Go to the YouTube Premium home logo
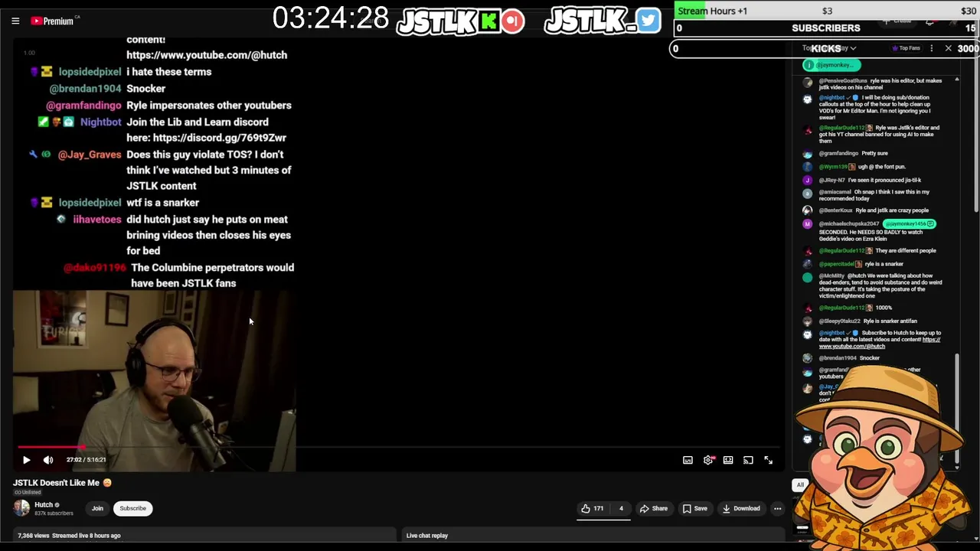This screenshot has height=551, width=980. [x=53, y=21]
